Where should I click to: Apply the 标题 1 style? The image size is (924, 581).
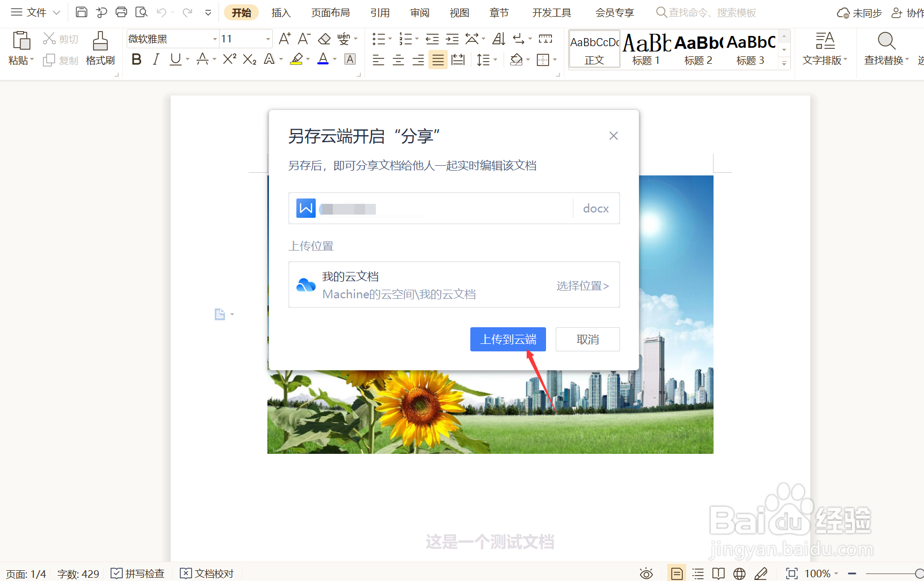pos(646,49)
